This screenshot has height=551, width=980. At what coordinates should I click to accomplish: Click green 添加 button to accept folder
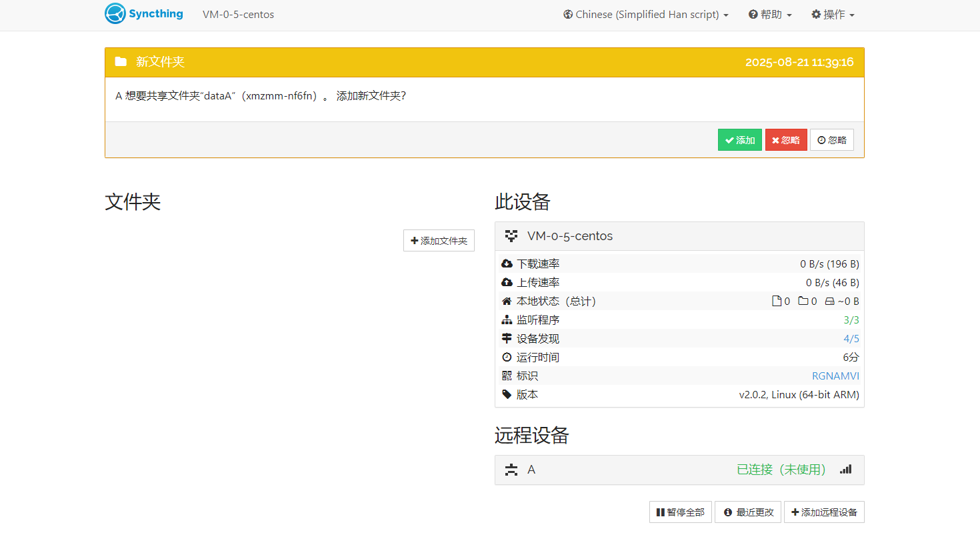click(740, 140)
